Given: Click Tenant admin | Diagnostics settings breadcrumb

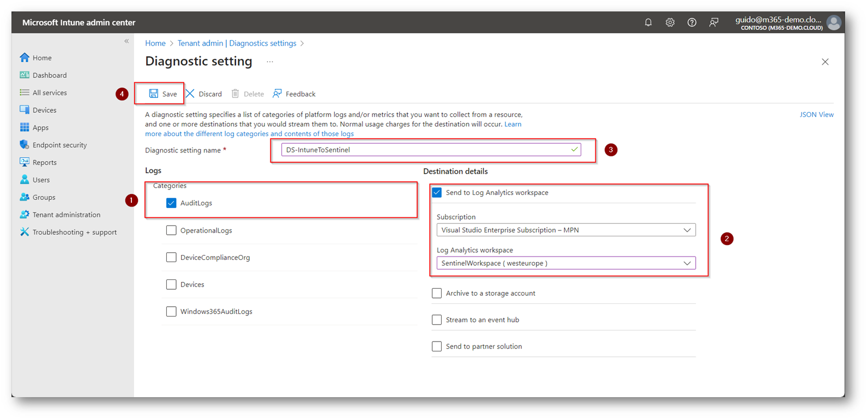Looking at the screenshot, I should 237,43.
